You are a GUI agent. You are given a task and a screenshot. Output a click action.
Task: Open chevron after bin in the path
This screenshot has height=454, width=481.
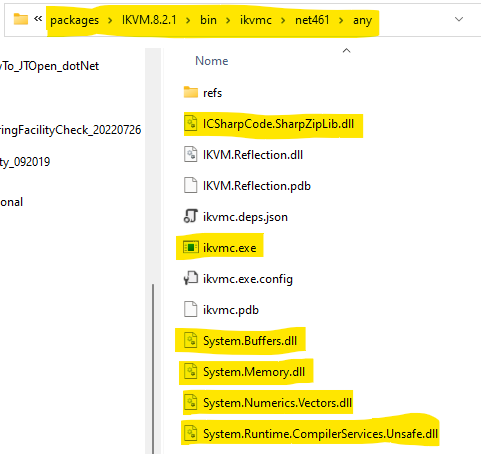click(228, 21)
